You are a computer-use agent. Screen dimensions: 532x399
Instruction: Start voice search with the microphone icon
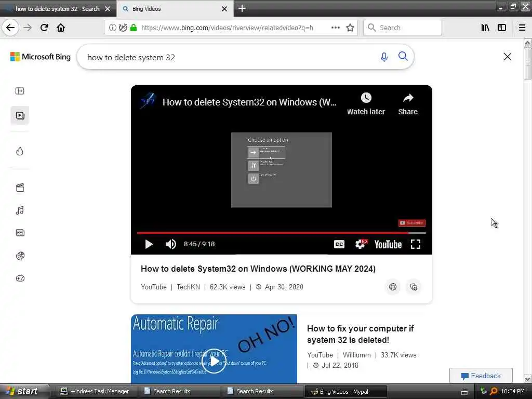(x=384, y=57)
